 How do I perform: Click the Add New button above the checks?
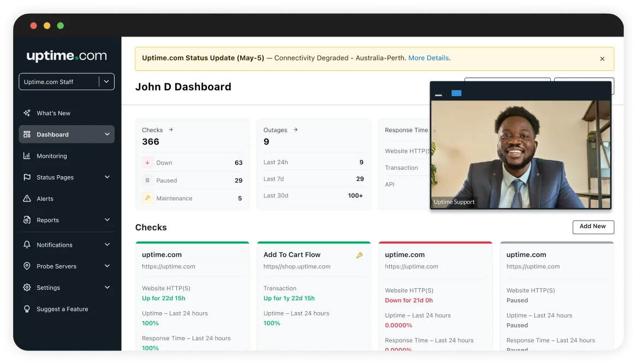(593, 227)
